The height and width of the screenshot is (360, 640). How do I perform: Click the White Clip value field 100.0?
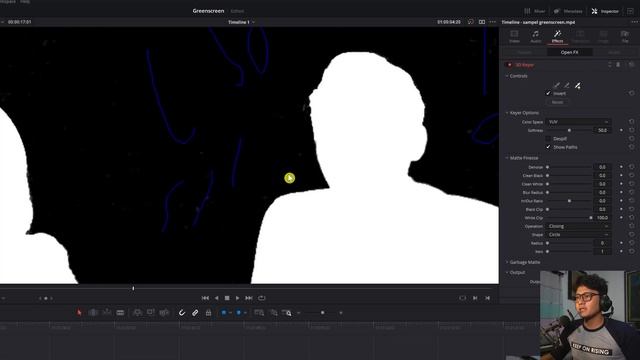pyautogui.click(x=602, y=218)
